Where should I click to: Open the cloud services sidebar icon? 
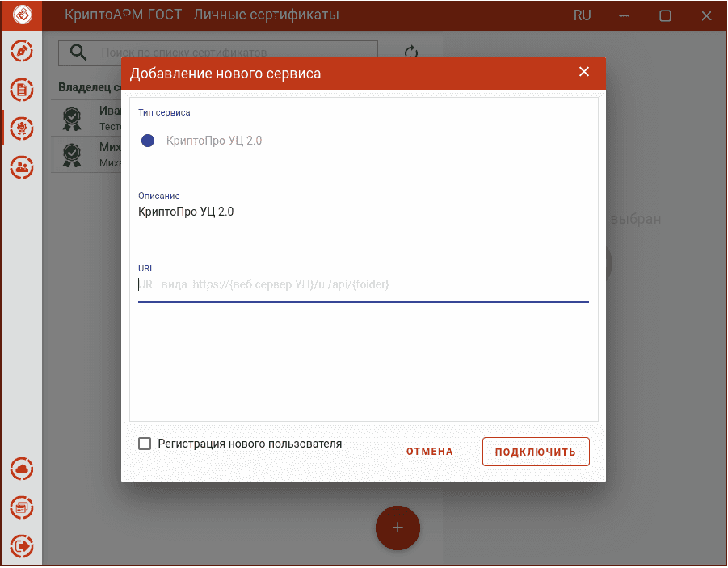click(22, 469)
